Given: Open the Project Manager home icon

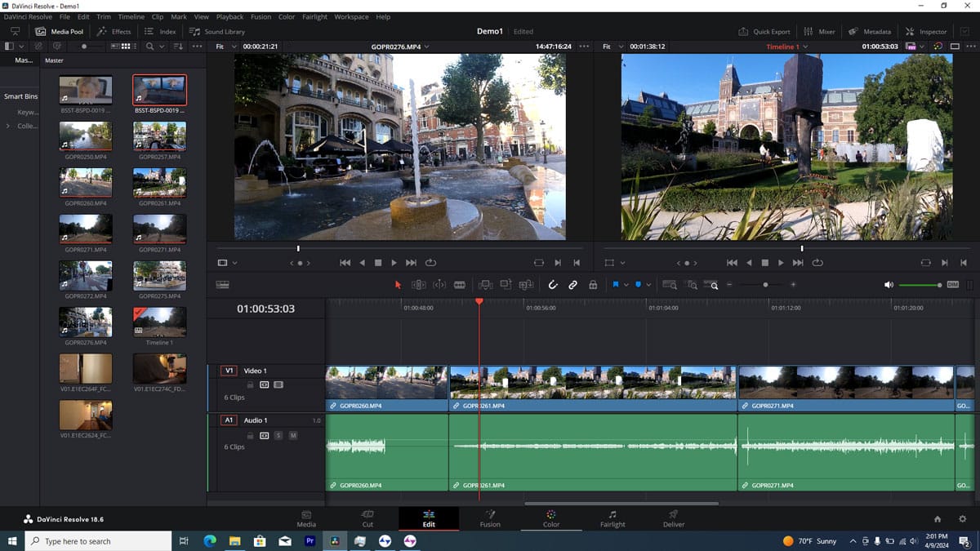Looking at the screenshot, I should click(x=938, y=519).
